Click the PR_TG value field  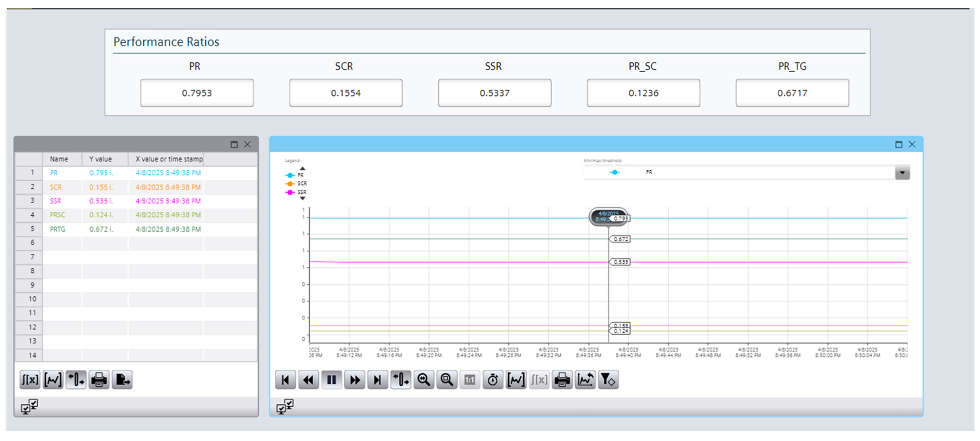792,93
